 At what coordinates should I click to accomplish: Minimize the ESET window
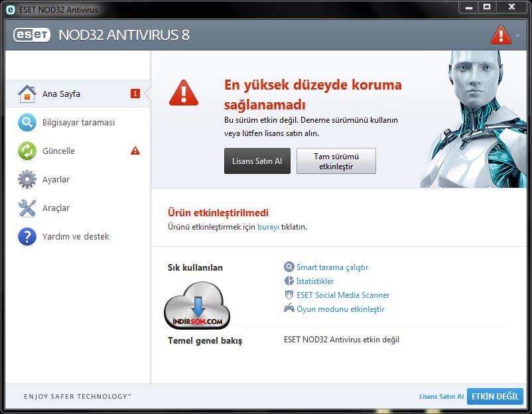point(469,7)
